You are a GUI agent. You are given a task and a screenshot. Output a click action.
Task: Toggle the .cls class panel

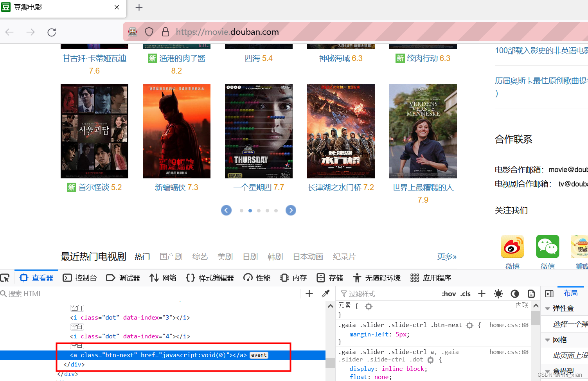point(466,294)
